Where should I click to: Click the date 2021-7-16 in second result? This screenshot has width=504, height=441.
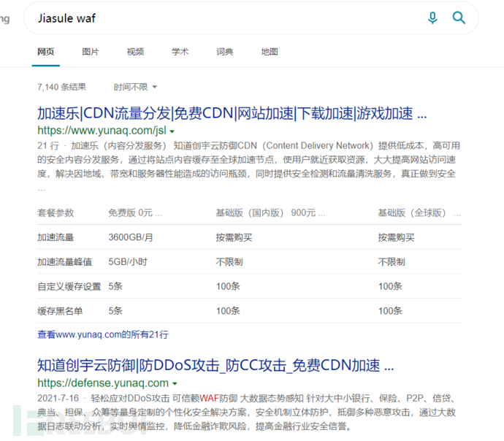[x=58, y=398]
